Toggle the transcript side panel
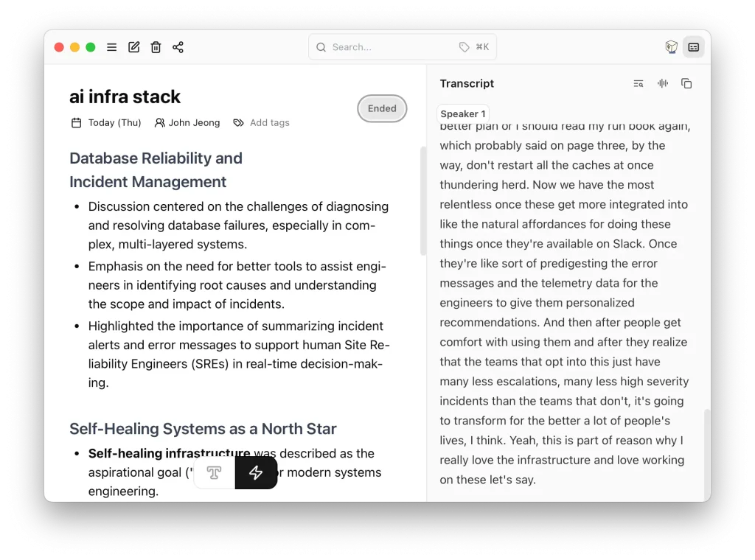This screenshot has width=755, height=560. pos(693,46)
